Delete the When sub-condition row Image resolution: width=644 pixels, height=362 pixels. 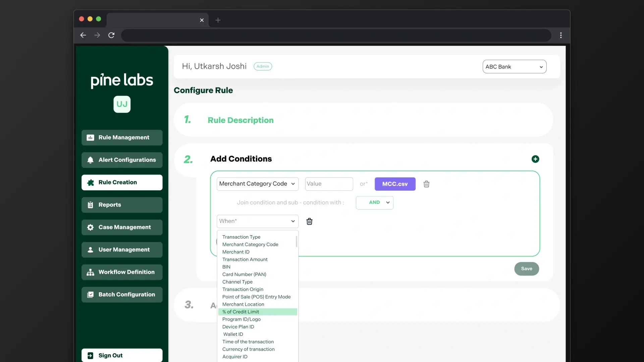tap(309, 221)
